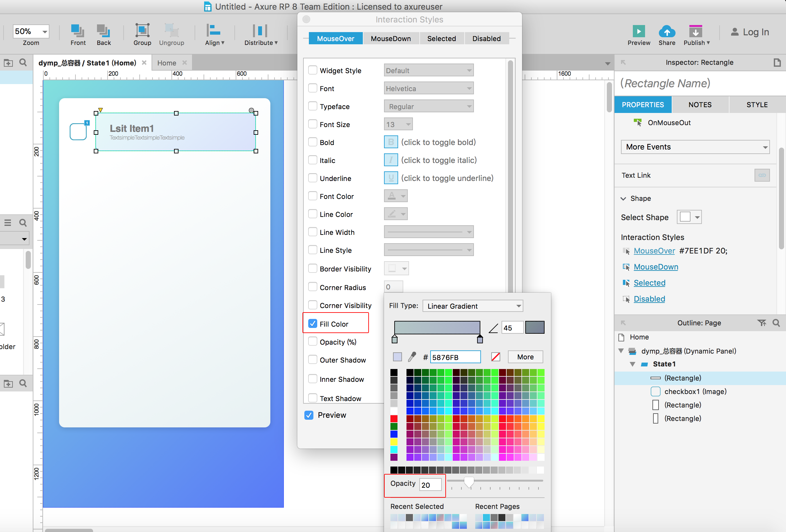The height and width of the screenshot is (532, 786).
Task: Pick color with the eyedropper tool
Action: pyautogui.click(x=412, y=356)
